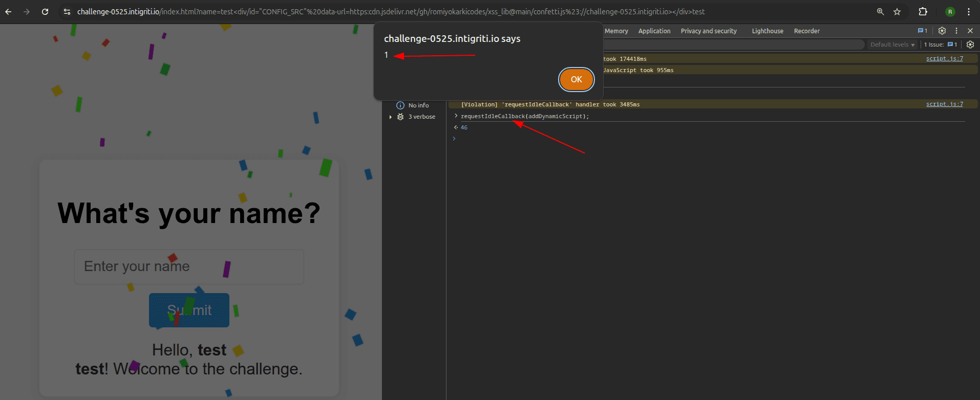Open console settings gear beside issues counter
This screenshot has width=980, height=400.
pyautogui.click(x=970, y=45)
